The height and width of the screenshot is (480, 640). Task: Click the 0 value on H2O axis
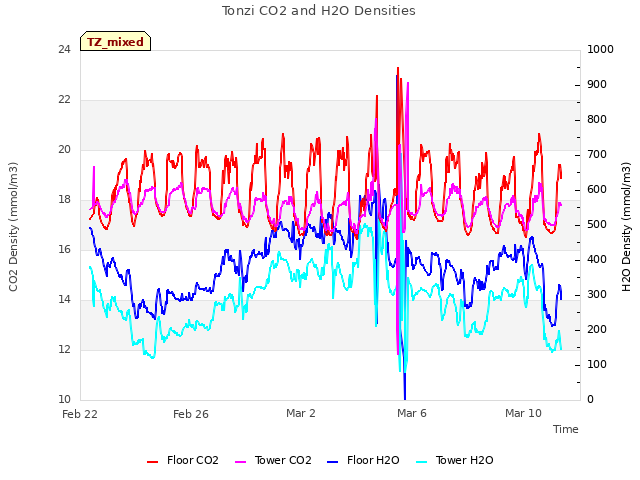pos(590,400)
